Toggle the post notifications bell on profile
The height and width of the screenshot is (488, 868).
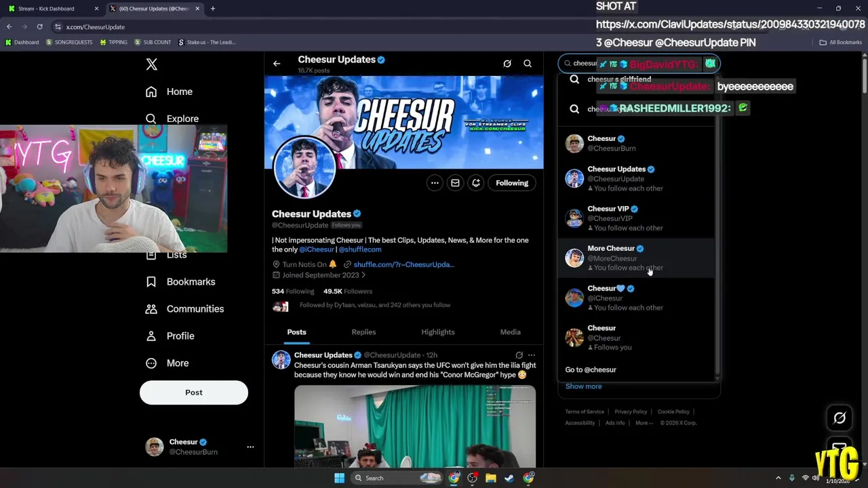pos(476,183)
